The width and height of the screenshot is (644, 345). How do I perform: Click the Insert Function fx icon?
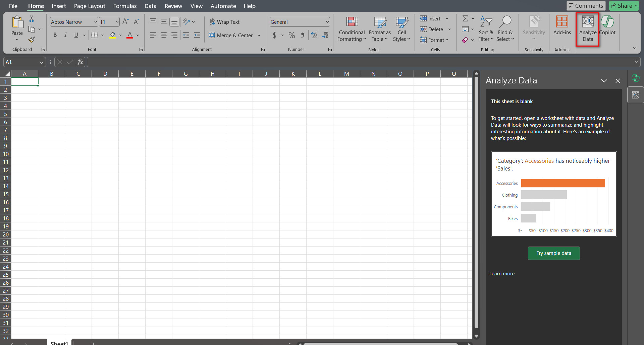click(80, 62)
